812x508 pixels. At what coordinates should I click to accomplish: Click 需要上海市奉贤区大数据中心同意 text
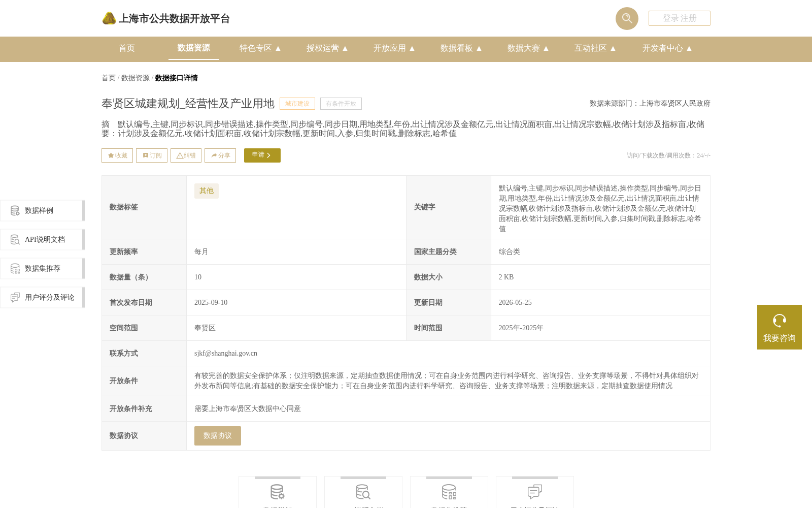tap(248, 409)
